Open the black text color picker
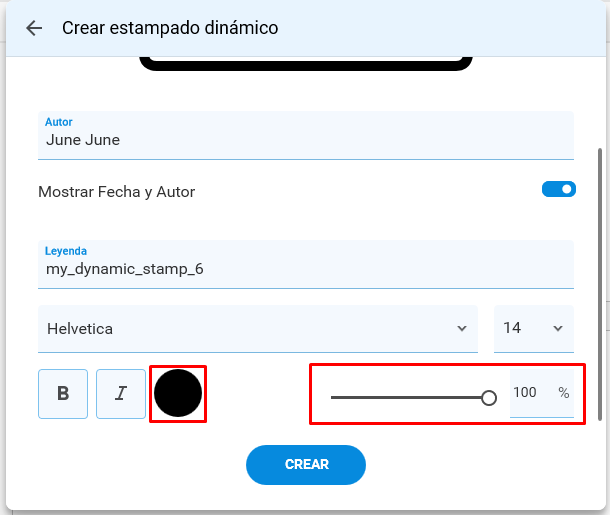This screenshot has width=610, height=515. coord(178,393)
